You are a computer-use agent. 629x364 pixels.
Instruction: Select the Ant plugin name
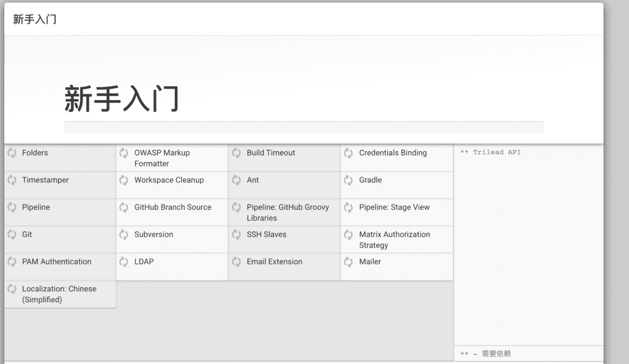pos(253,180)
